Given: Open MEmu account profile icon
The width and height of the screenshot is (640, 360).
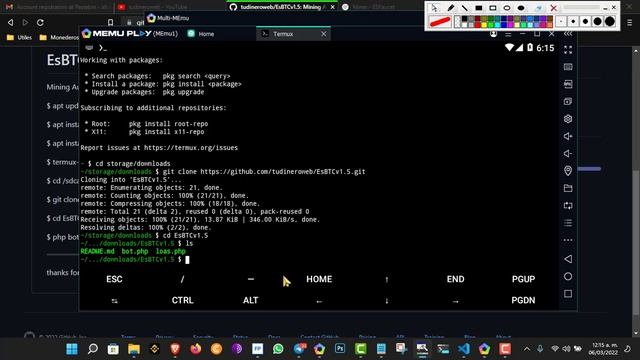Looking at the screenshot, I should coord(493,34).
